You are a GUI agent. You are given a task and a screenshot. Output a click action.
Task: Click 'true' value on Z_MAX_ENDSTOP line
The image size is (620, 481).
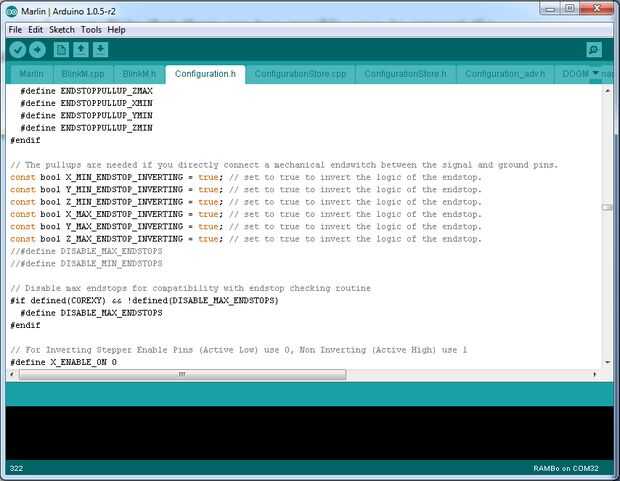tap(208, 239)
